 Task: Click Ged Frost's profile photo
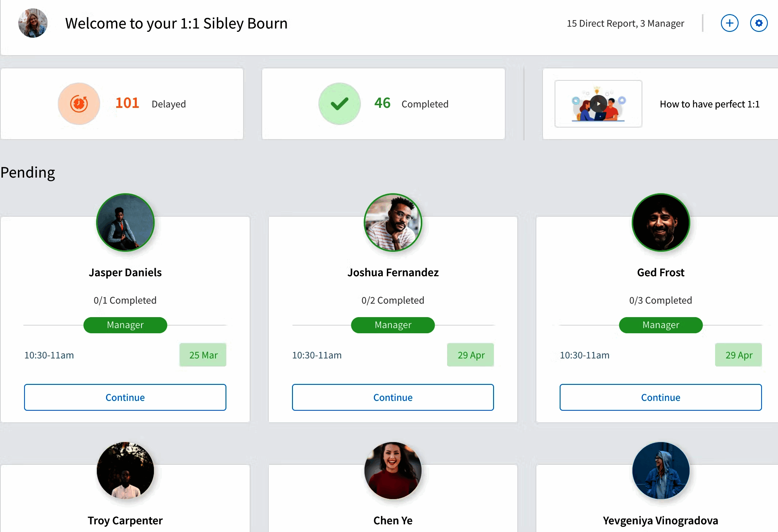click(661, 223)
